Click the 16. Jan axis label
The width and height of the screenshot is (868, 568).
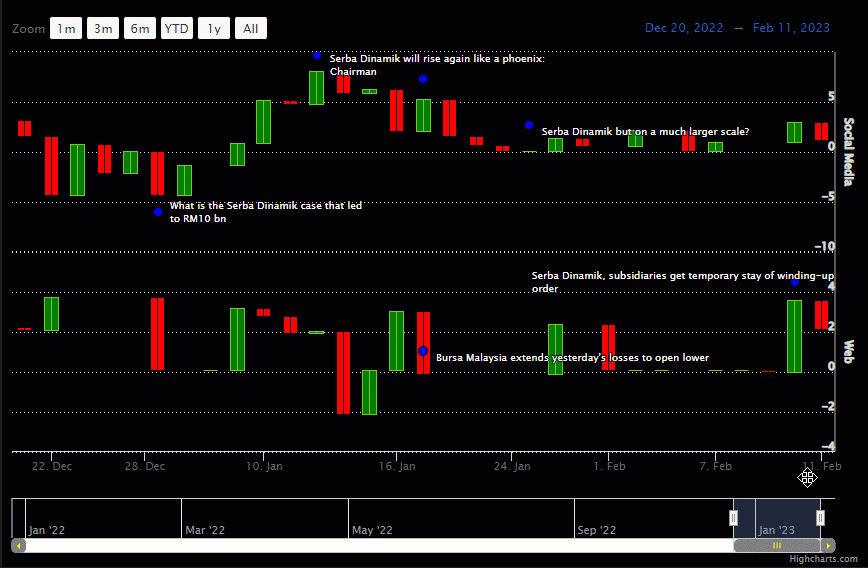coord(397,466)
